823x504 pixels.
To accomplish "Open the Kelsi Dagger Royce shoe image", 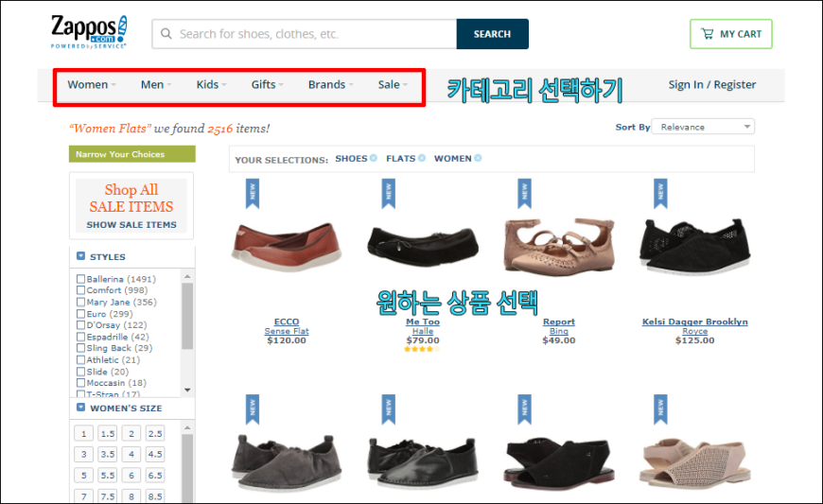I will pyautogui.click(x=695, y=246).
